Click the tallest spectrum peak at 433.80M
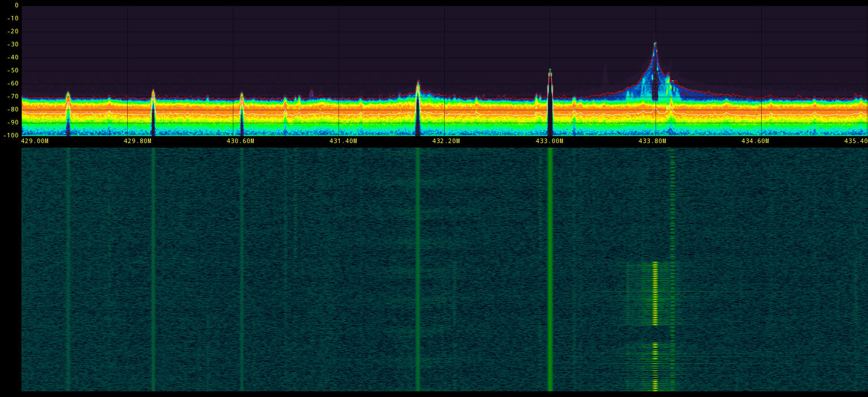The width and height of the screenshot is (868, 397). coord(655,45)
